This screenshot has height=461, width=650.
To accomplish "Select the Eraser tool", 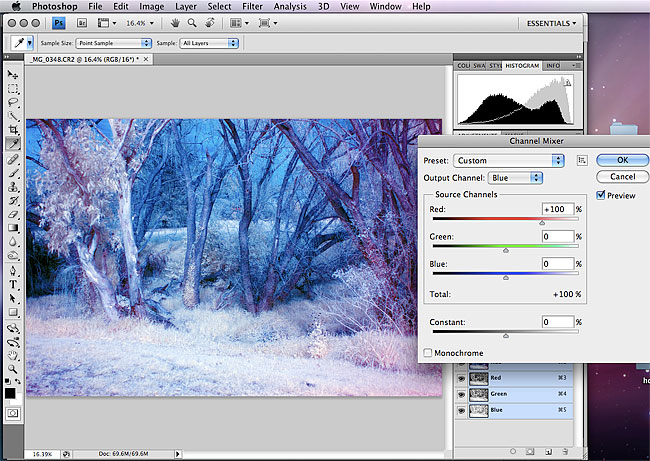I will [13, 214].
